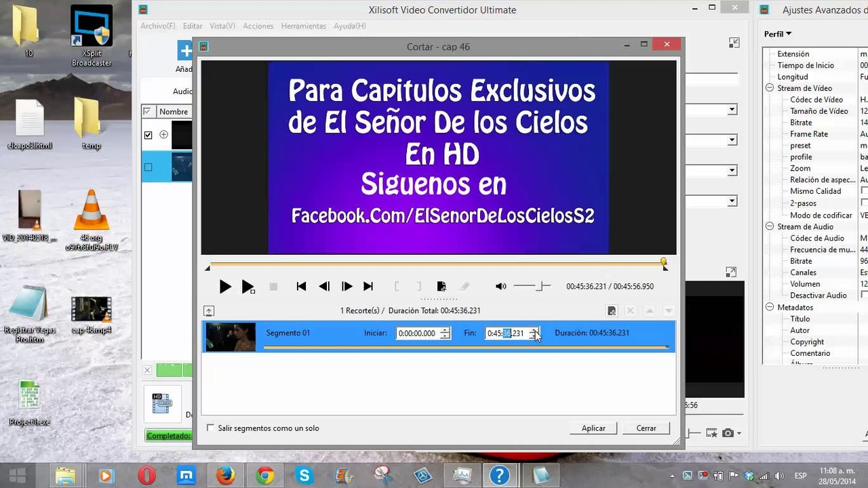Open the cap 46.mp4 desktop video file
Viewport: 868px width, 488px height.
pyautogui.click(x=92, y=315)
